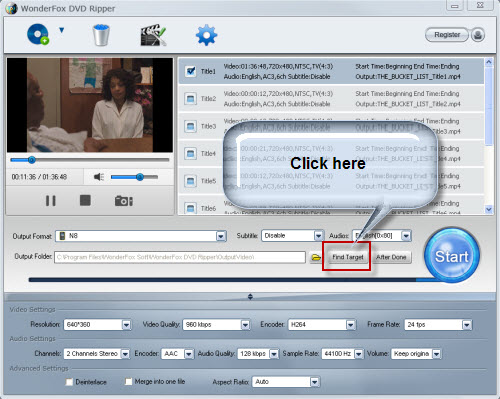Click the volume slider handle

coord(140,177)
